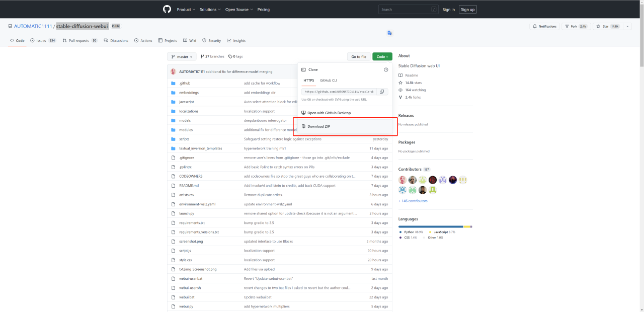This screenshot has width=644, height=312.
Task: Open the Product dropdown menu
Action: pyautogui.click(x=186, y=10)
